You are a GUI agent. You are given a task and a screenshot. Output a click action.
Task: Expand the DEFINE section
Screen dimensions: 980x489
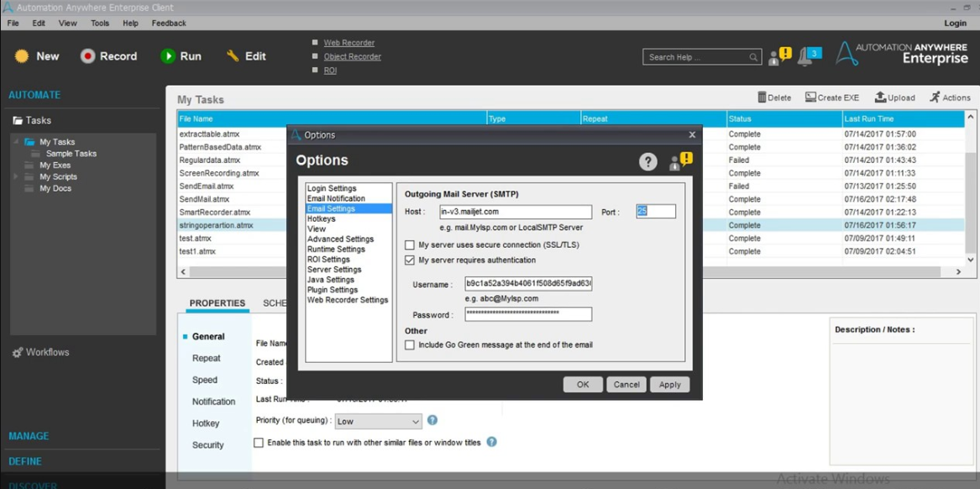25,461
